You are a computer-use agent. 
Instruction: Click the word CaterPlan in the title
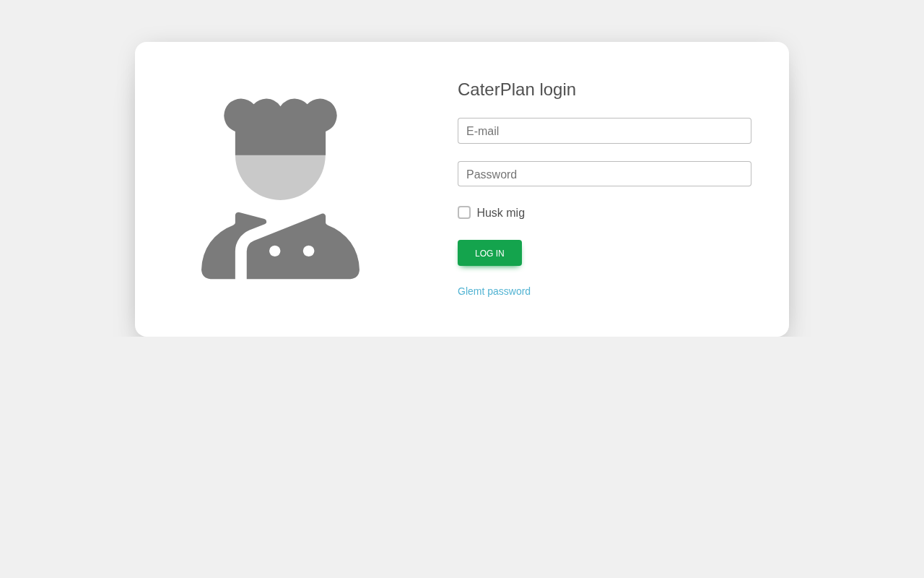(x=497, y=90)
